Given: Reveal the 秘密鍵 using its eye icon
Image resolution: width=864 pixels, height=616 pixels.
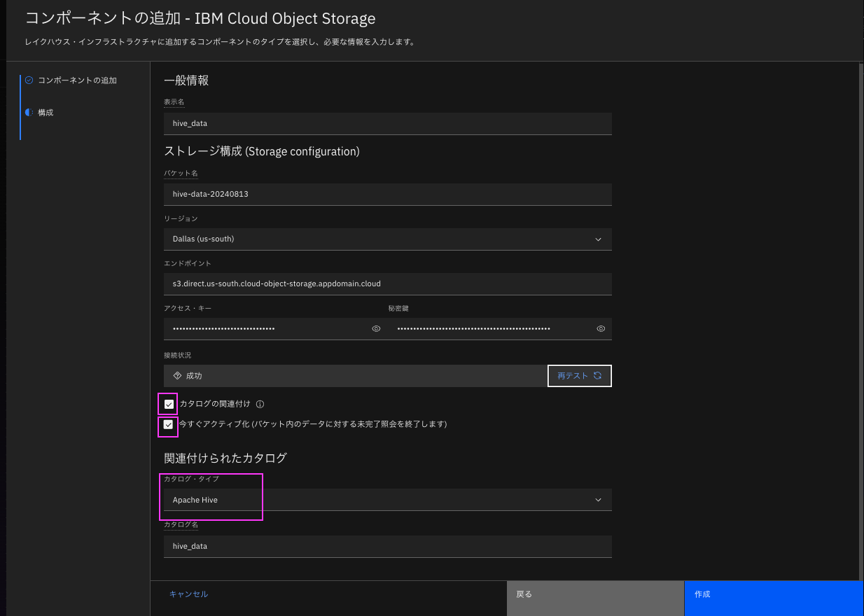Looking at the screenshot, I should 601,329.
